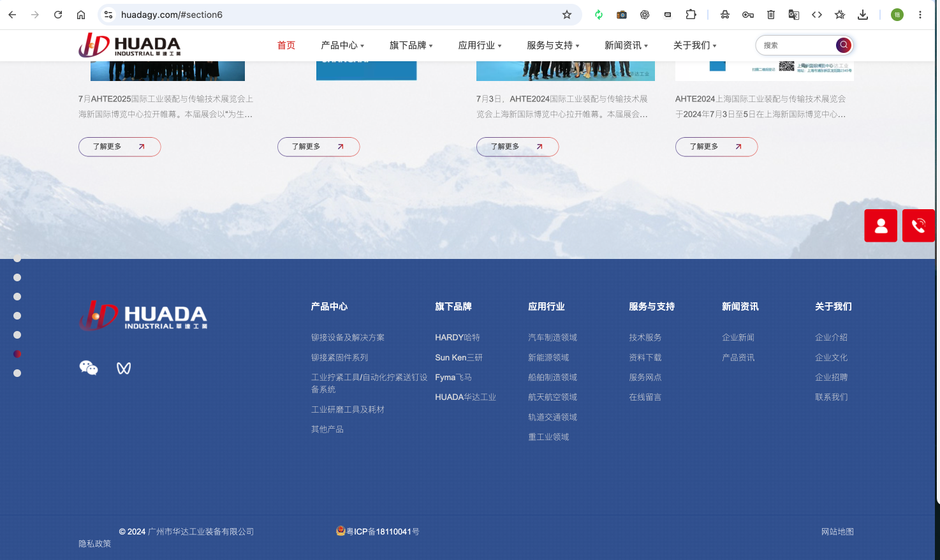The width and height of the screenshot is (940, 560).
Task: Click the red phone contact icon
Action: pyautogui.click(x=918, y=226)
